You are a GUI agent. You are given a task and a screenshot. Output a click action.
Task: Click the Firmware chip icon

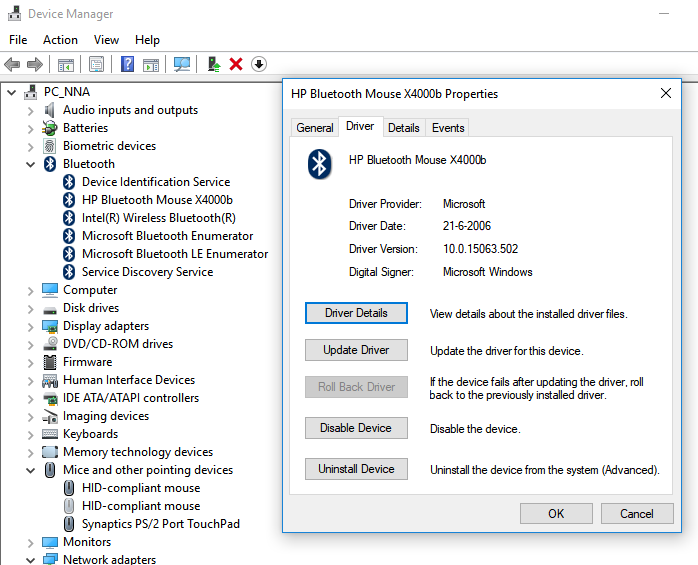pyautogui.click(x=49, y=362)
